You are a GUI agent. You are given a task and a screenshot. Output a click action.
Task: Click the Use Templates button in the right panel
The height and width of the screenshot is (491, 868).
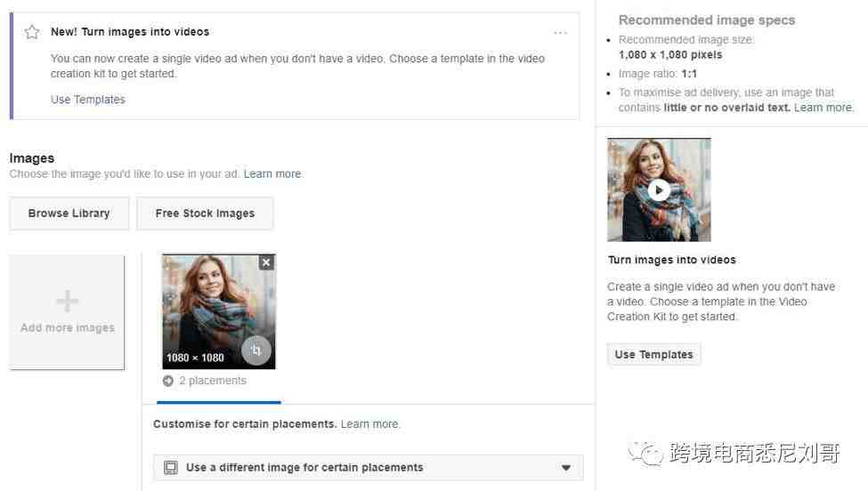[653, 354]
